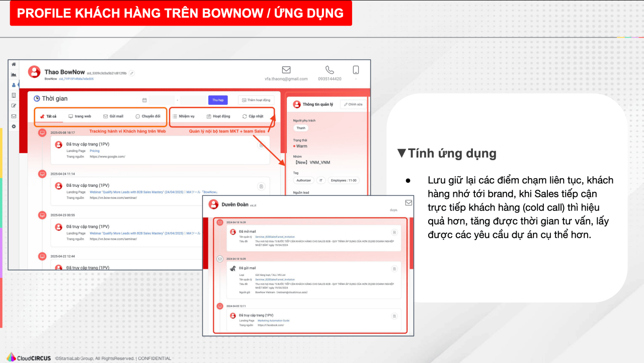Click the clock icon beside Thời gian

[x=37, y=99]
